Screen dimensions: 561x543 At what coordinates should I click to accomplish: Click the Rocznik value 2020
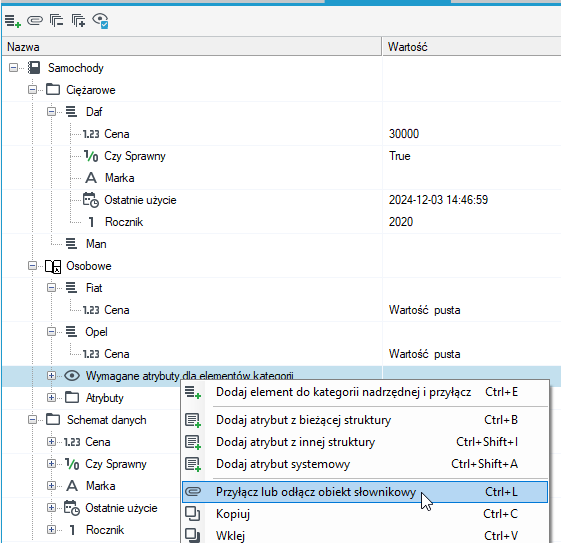[401, 222]
